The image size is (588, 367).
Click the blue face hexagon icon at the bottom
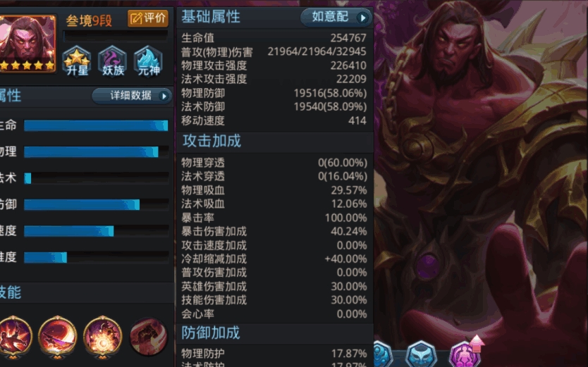[422, 354]
